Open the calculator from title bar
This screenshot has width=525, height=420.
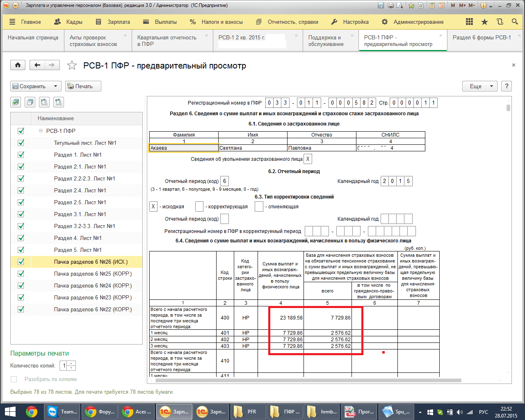tap(433, 5)
